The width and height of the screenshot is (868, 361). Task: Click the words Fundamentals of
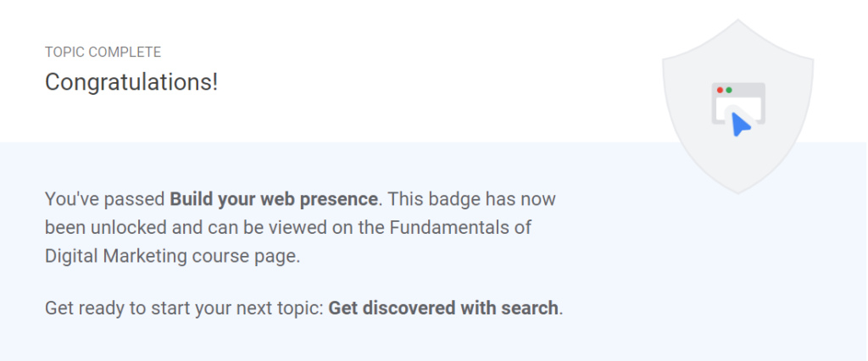point(460,228)
